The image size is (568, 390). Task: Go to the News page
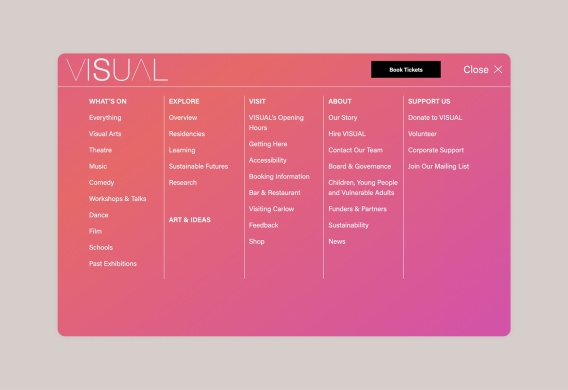coord(337,242)
